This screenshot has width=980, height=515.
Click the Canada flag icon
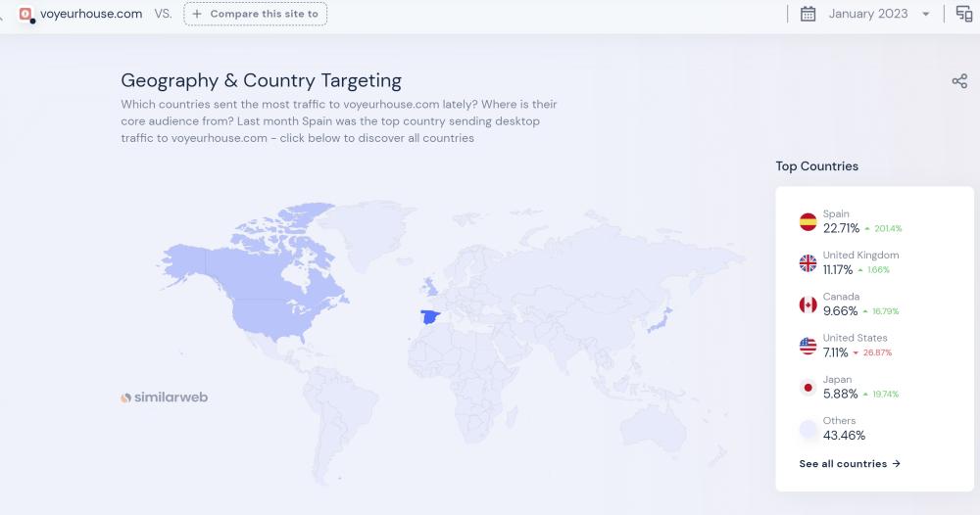click(x=808, y=304)
